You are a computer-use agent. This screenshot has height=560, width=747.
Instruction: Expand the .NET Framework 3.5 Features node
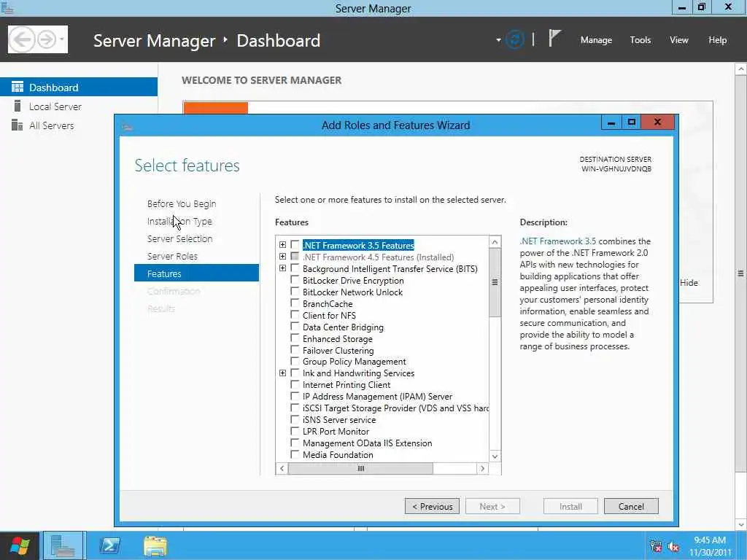click(282, 245)
